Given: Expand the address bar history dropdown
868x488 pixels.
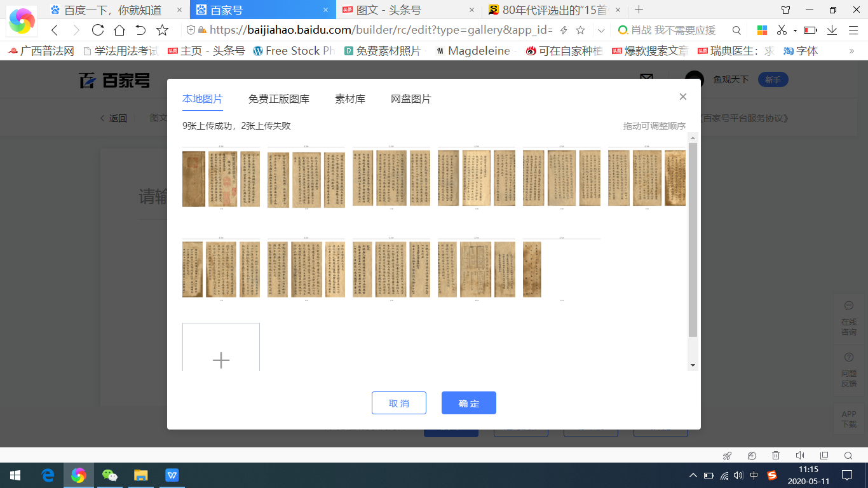Looking at the screenshot, I should click(x=601, y=30).
